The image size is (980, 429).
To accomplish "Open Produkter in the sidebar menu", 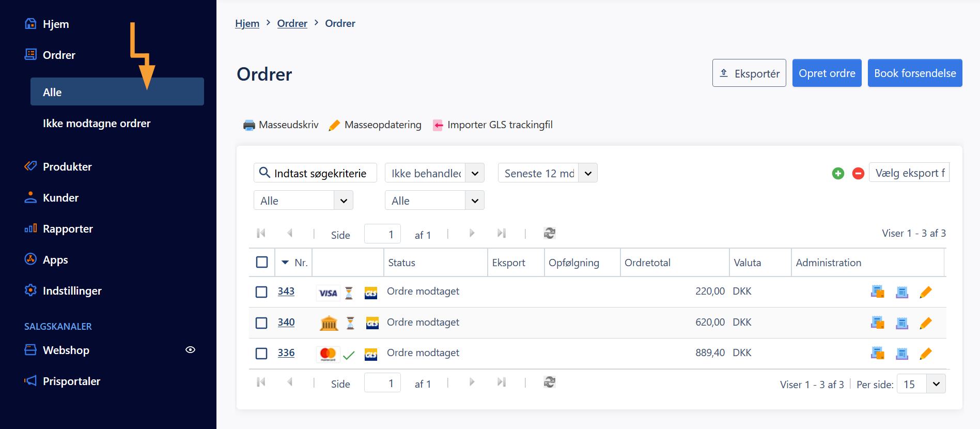I will (67, 167).
